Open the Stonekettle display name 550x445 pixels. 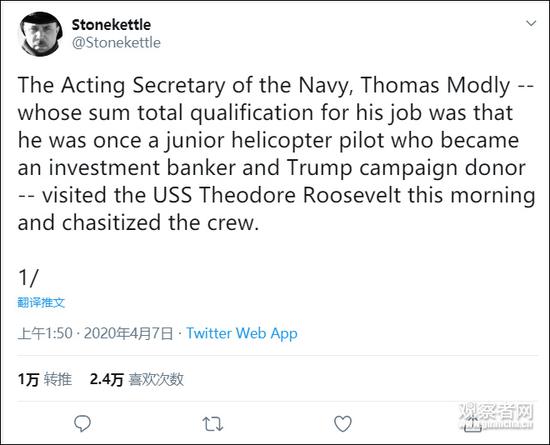click(111, 25)
